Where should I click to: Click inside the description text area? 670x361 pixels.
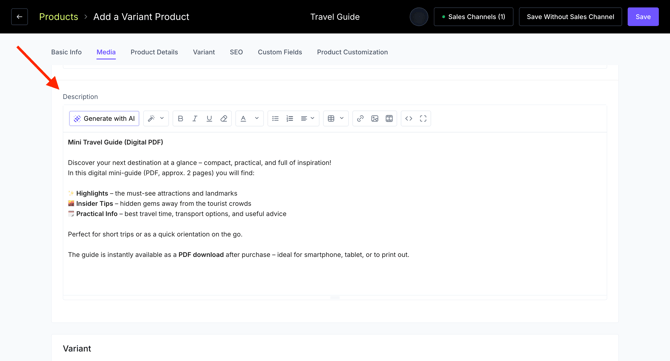pos(335,214)
